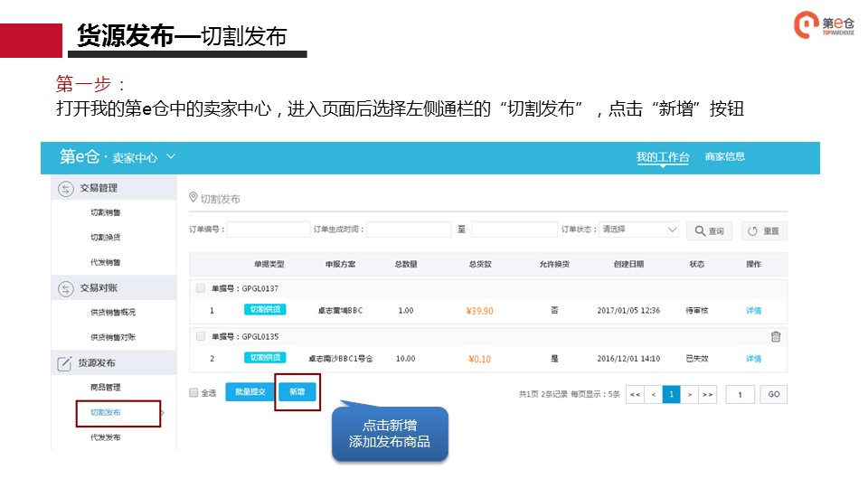Switch to the 商家信息 tab
This screenshot has width=868, height=488.
click(x=724, y=156)
